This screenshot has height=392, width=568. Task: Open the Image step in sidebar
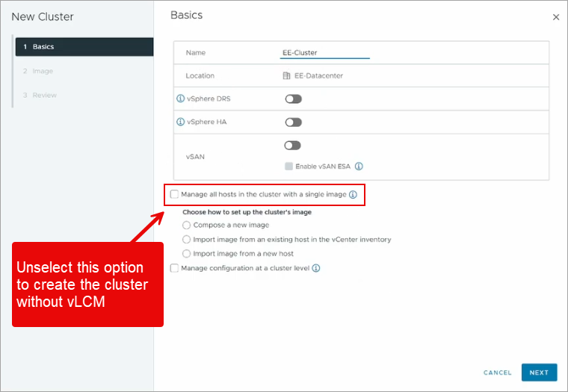pyautogui.click(x=43, y=71)
